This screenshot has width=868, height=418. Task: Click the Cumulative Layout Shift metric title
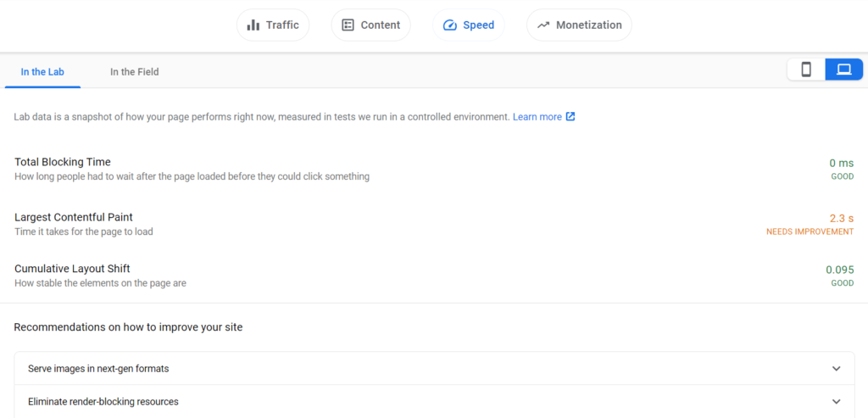tap(72, 269)
